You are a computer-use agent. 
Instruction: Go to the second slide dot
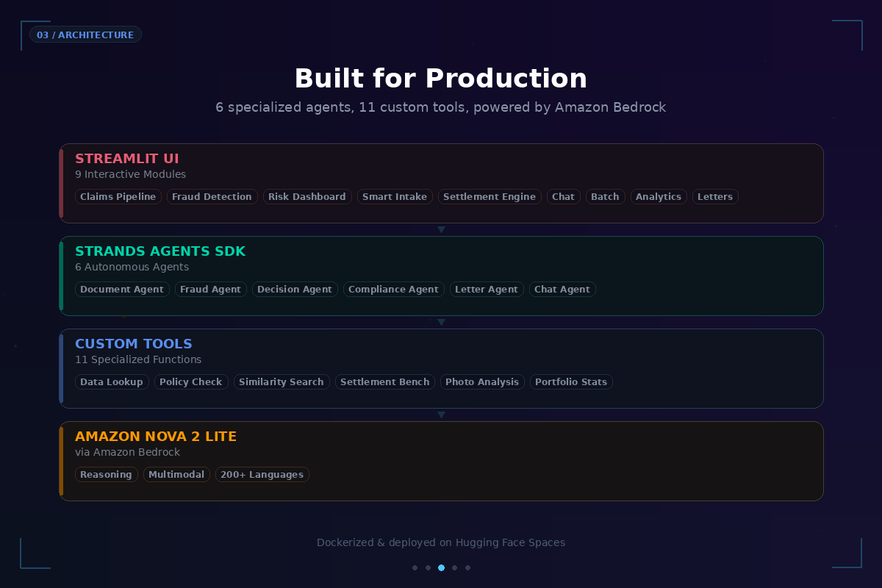[429, 567]
